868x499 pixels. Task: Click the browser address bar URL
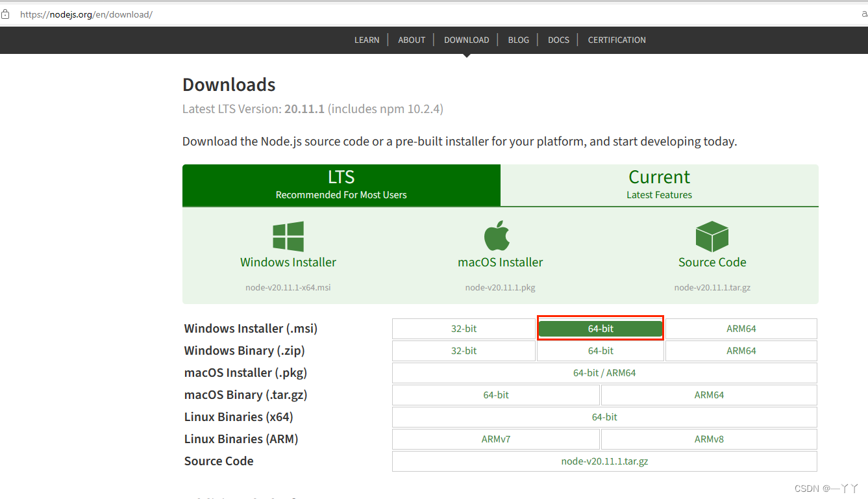click(x=86, y=14)
